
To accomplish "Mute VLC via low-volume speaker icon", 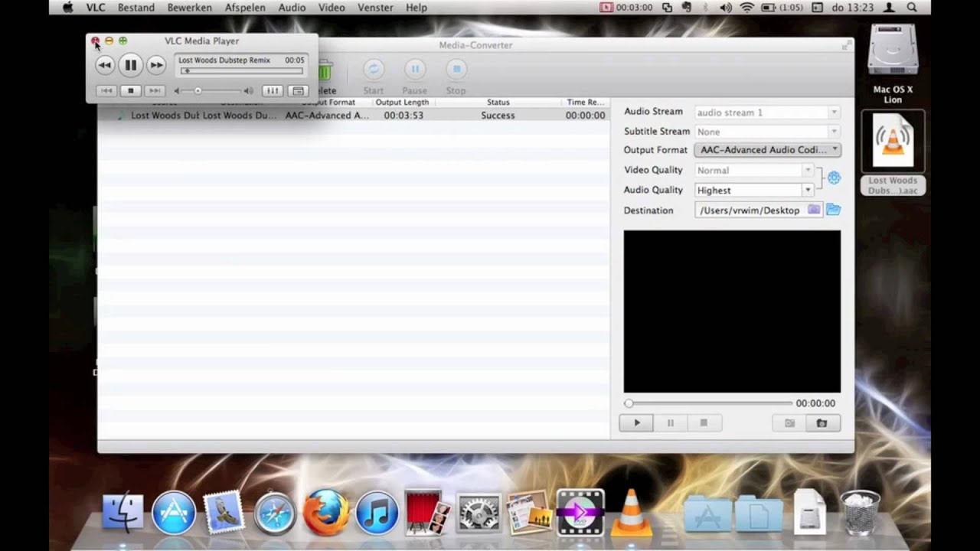I will pos(177,90).
